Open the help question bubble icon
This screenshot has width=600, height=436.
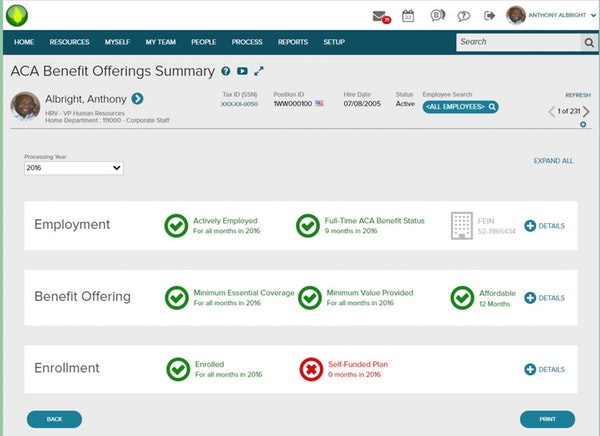click(463, 16)
